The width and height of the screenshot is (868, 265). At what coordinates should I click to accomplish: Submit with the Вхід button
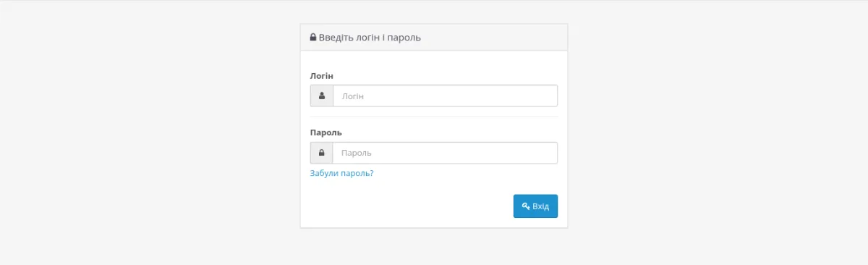click(x=535, y=206)
